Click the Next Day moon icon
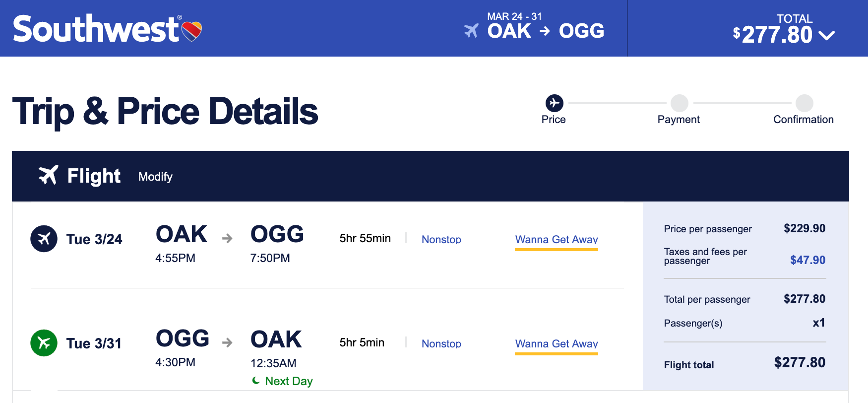 256,381
